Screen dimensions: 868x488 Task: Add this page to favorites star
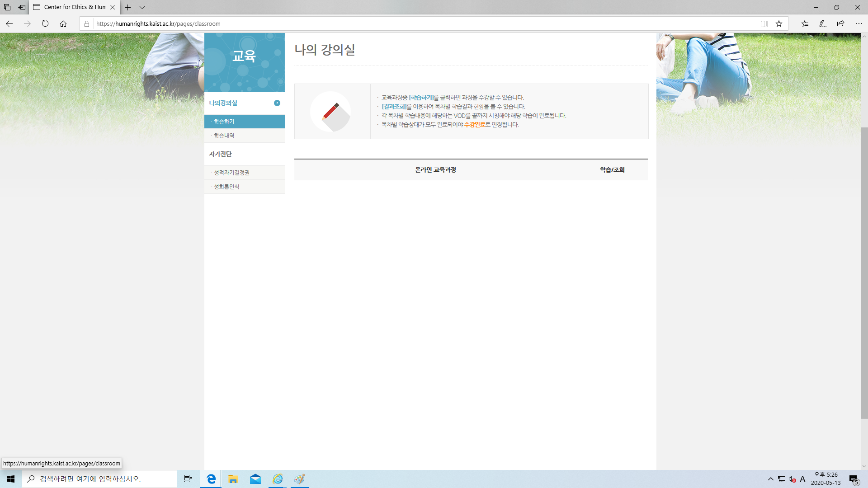click(x=779, y=23)
